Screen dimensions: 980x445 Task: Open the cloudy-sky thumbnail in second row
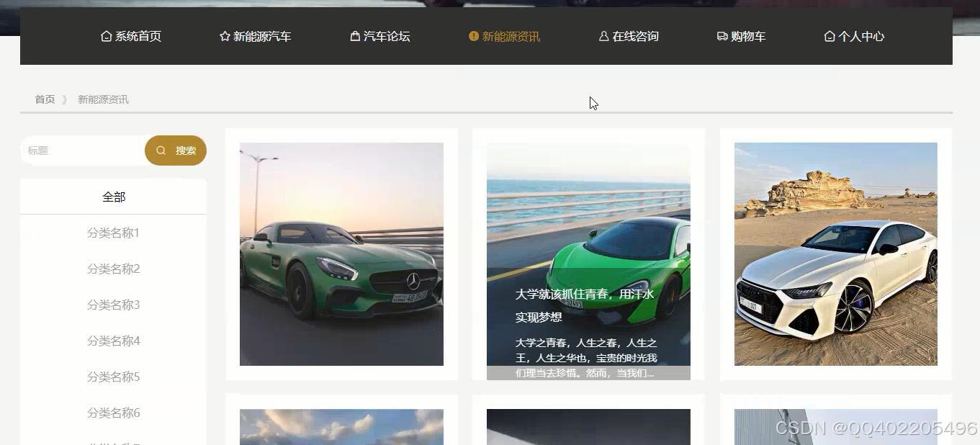point(341,427)
